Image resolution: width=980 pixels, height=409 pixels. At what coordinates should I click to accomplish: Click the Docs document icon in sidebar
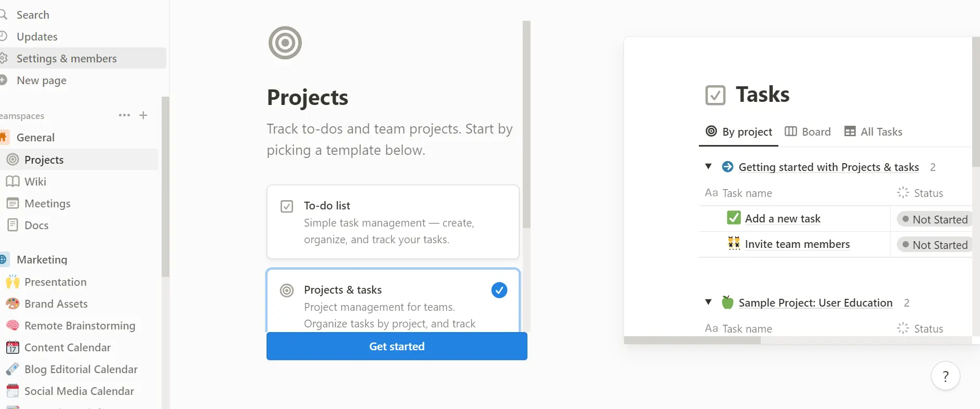12,225
